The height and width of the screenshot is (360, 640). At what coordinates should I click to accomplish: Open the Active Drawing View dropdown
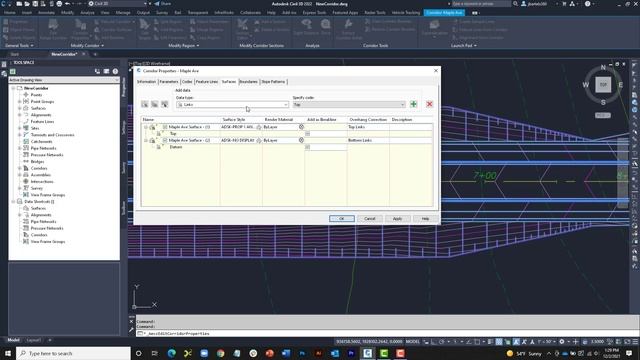(x=64, y=80)
